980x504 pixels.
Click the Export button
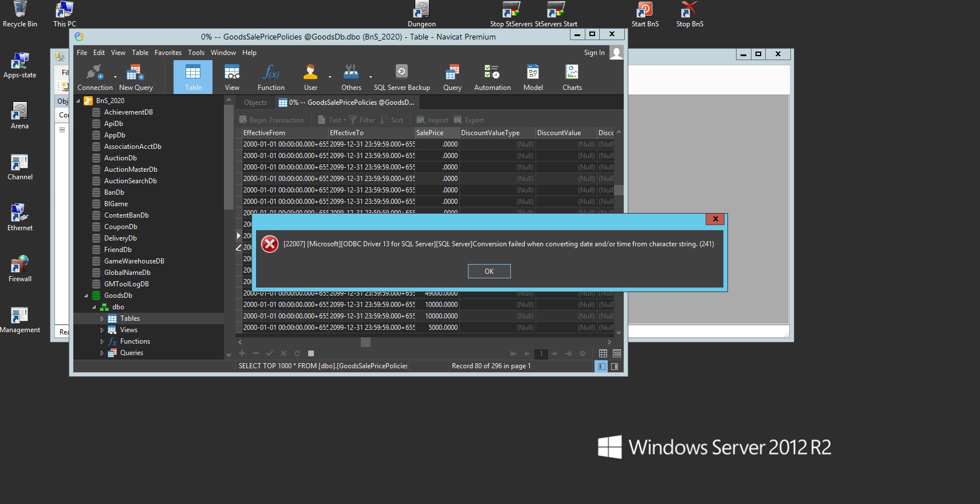(469, 120)
